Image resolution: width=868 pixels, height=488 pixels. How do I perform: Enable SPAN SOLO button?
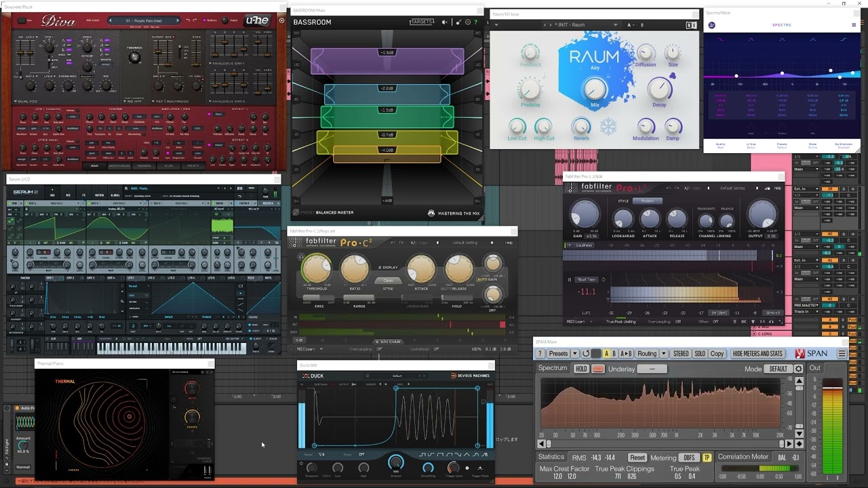[x=700, y=354]
